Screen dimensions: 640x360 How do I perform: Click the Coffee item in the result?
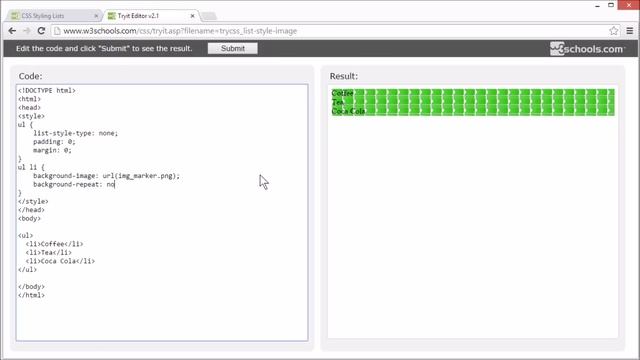342,93
